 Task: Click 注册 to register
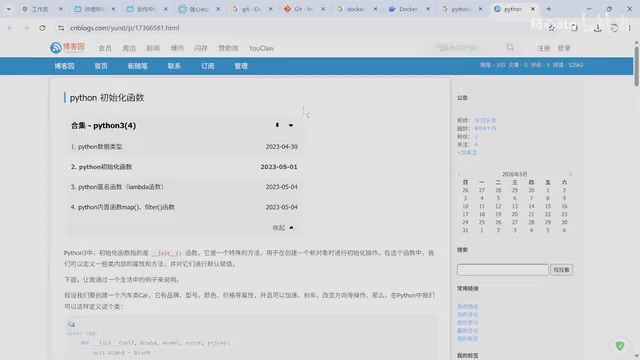[544, 48]
